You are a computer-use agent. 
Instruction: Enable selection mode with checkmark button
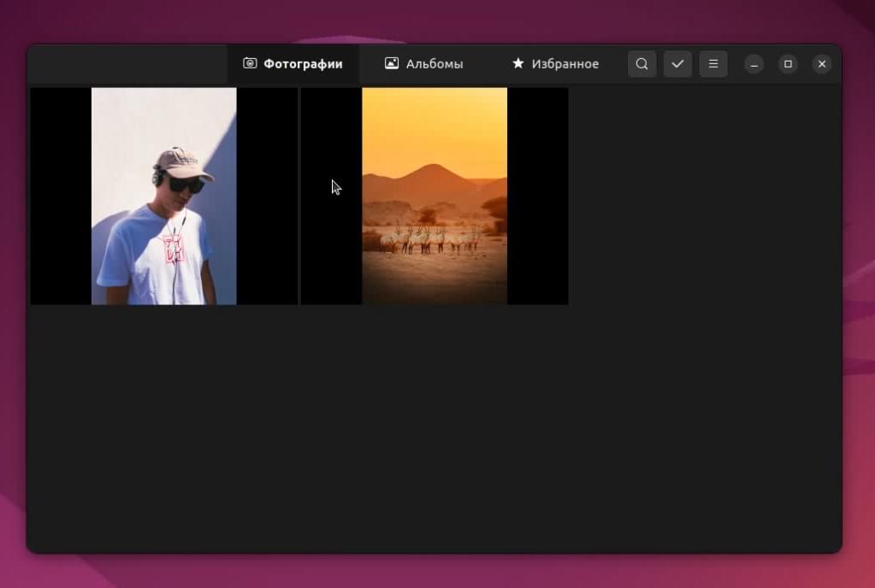[x=677, y=64]
